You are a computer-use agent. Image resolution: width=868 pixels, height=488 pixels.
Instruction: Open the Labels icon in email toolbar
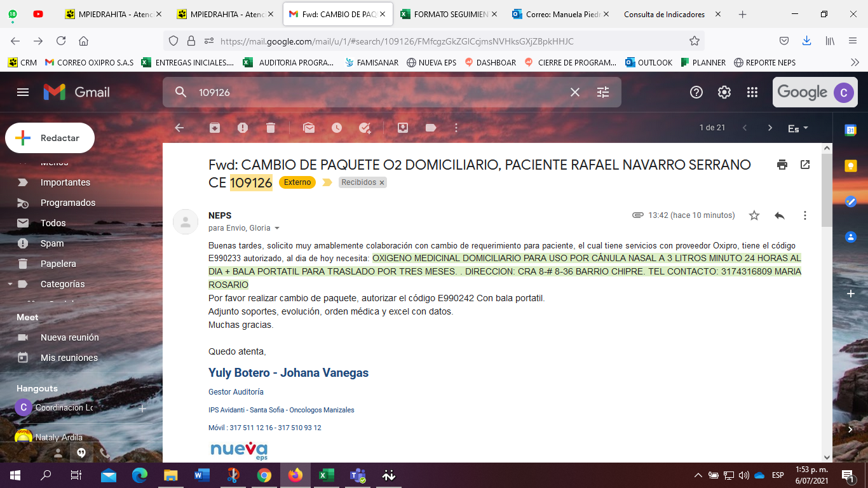[431, 128]
